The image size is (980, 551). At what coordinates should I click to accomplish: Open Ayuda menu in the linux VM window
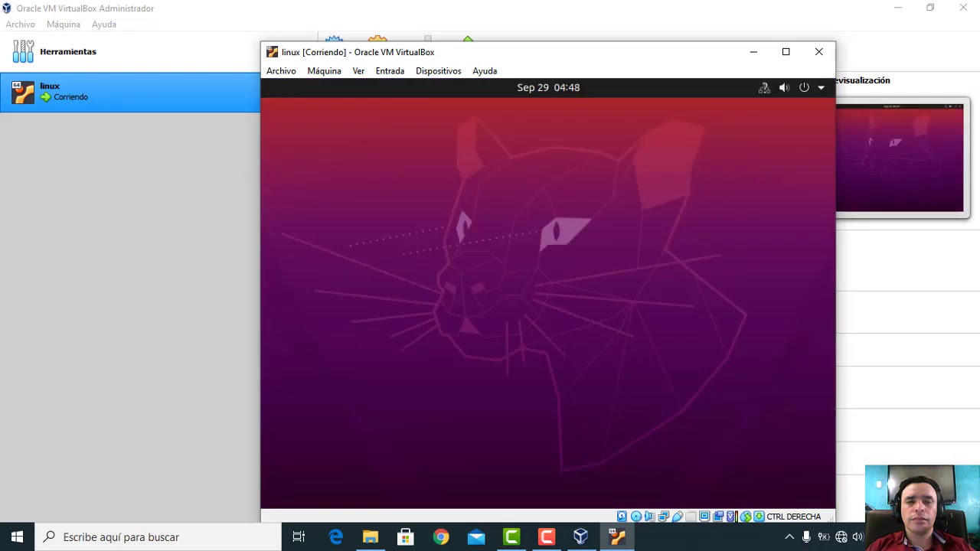[x=485, y=70]
